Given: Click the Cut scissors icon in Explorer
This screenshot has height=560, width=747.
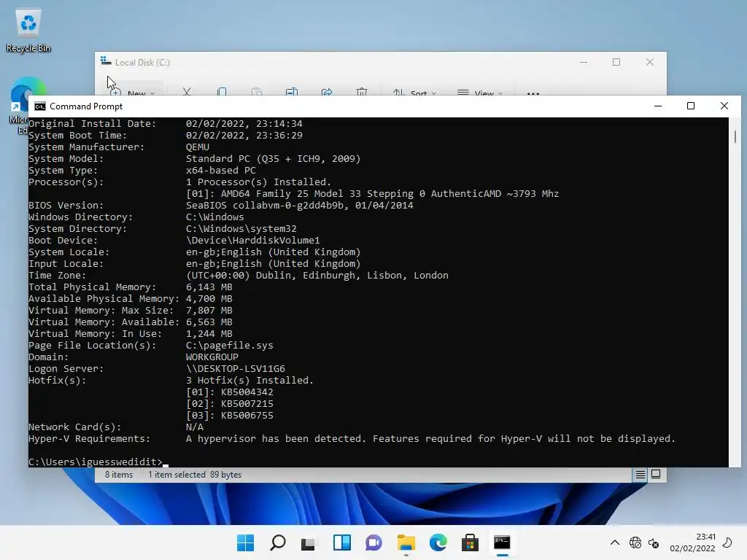Looking at the screenshot, I should click(187, 91).
